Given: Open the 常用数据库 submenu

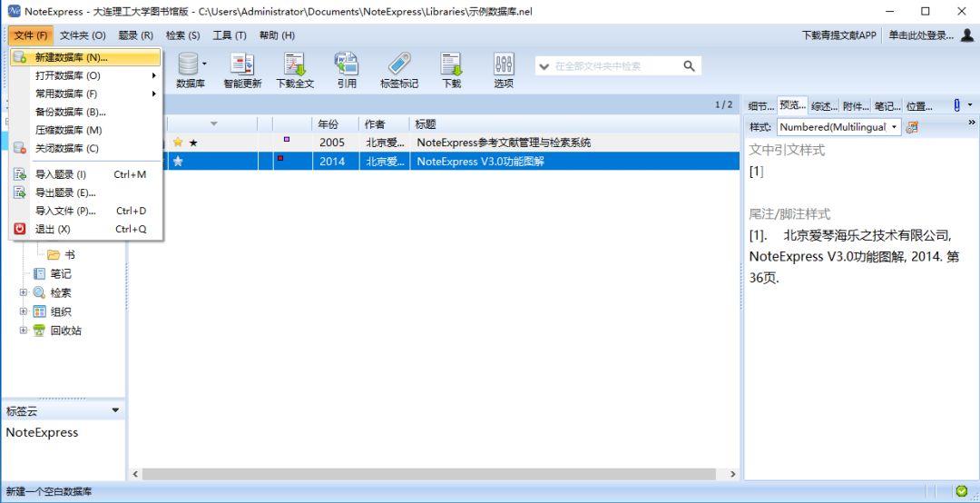Looking at the screenshot, I should [86, 94].
